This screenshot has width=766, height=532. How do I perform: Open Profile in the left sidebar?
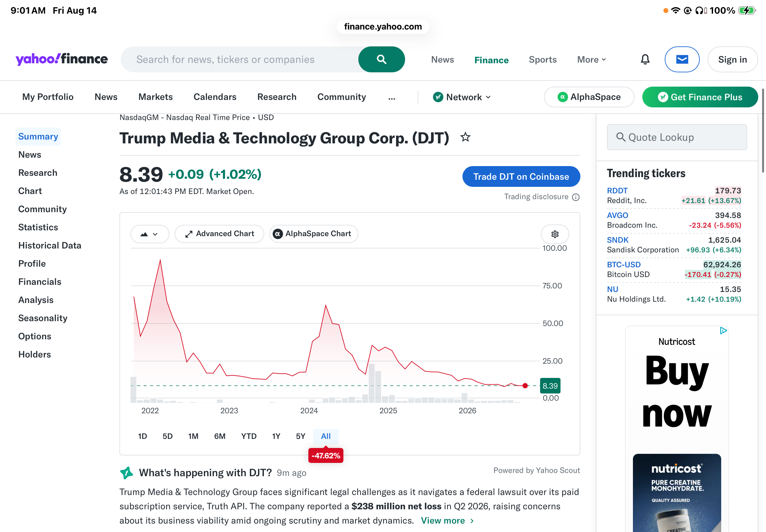(32, 264)
